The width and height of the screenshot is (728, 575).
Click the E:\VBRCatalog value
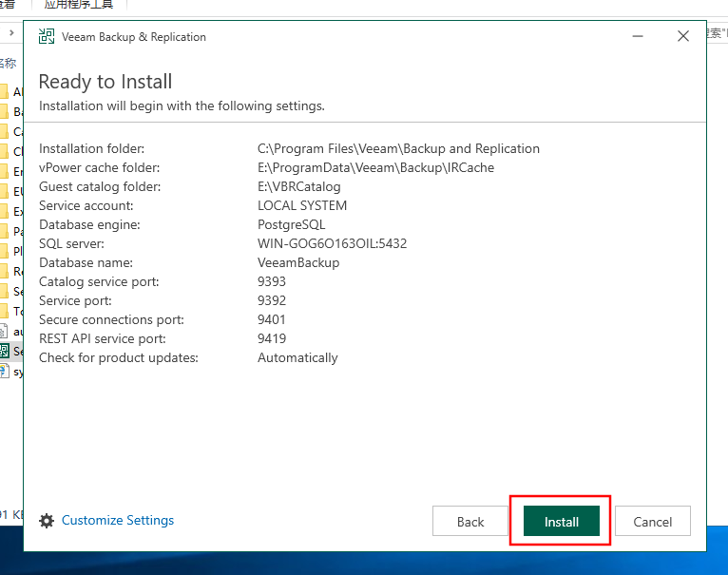(299, 186)
